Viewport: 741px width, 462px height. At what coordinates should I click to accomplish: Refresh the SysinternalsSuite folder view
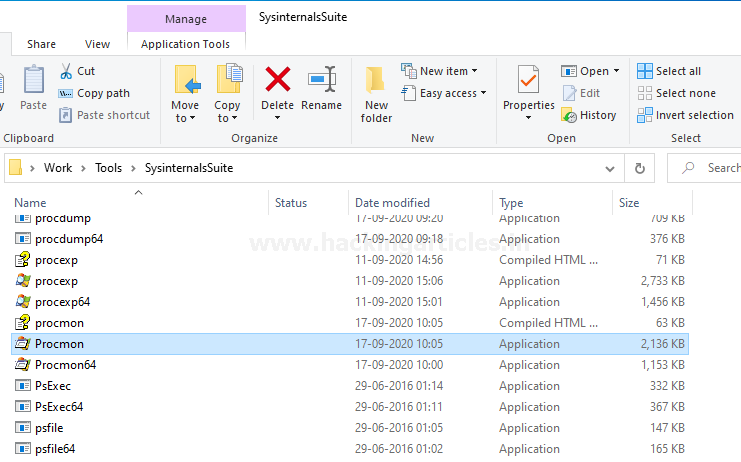[639, 168]
